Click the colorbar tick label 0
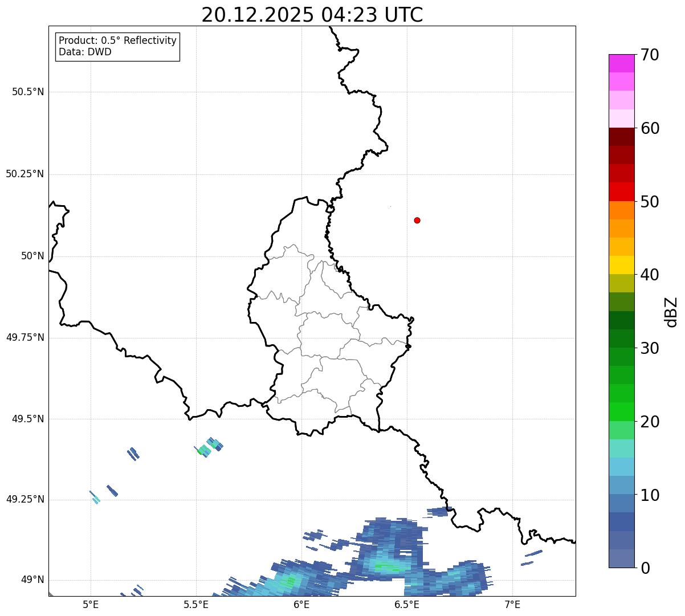This screenshot has width=685, height=616. tap(645, 568)
